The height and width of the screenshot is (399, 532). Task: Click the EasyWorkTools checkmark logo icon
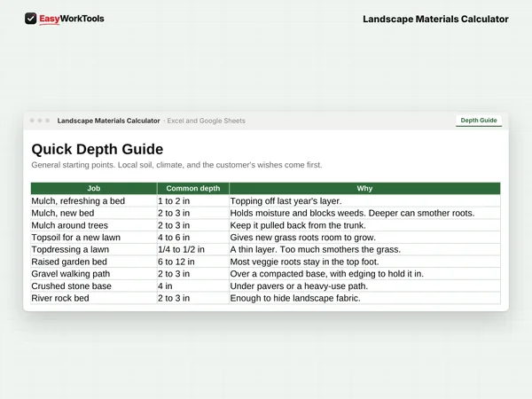point(30,19)
